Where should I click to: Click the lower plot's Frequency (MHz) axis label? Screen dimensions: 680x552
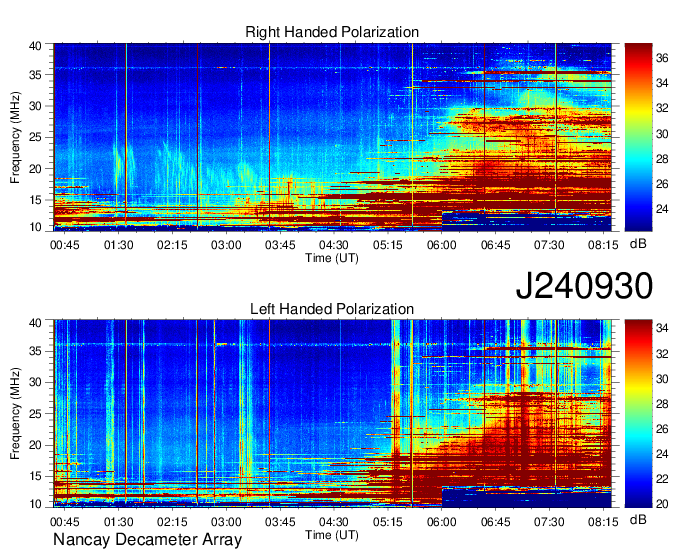(15, 414)
